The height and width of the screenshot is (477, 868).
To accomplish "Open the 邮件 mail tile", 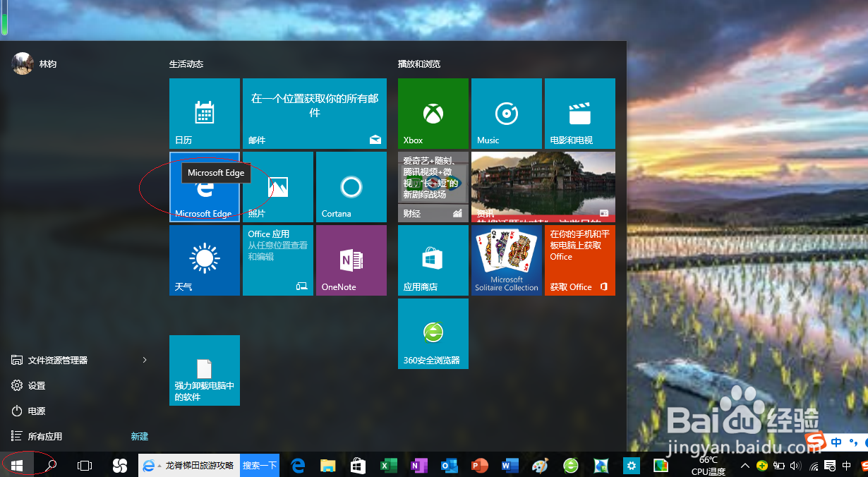I will (315, 113).
